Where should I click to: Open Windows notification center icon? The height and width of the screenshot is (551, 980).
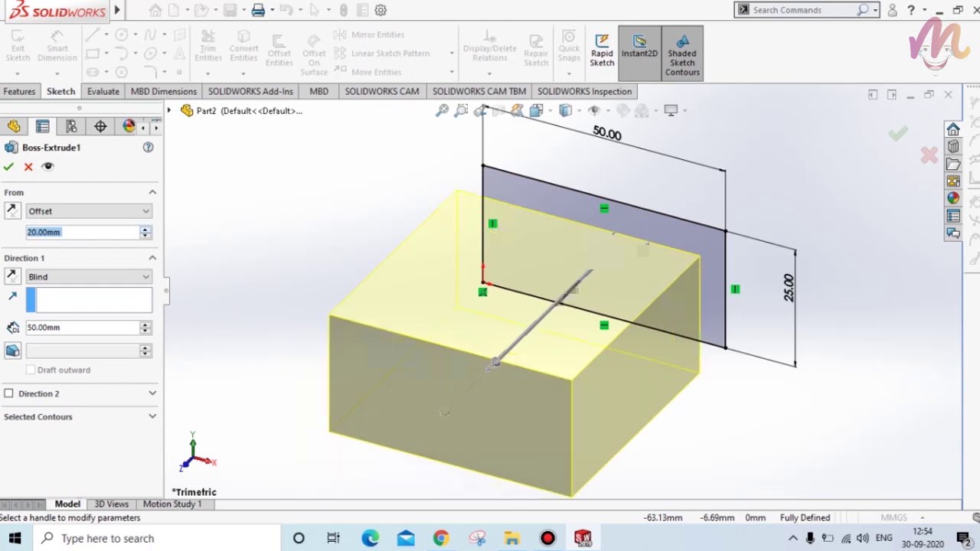964,538
